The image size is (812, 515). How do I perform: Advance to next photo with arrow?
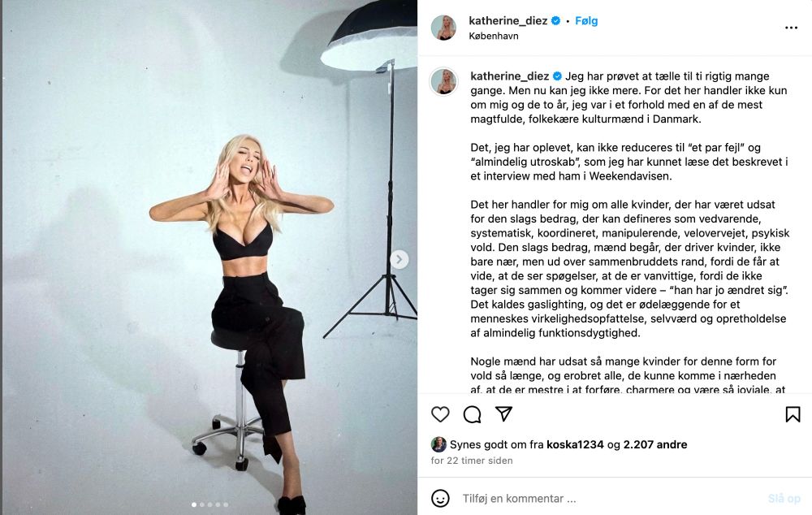pyautogui.click(x=399, y=259)
